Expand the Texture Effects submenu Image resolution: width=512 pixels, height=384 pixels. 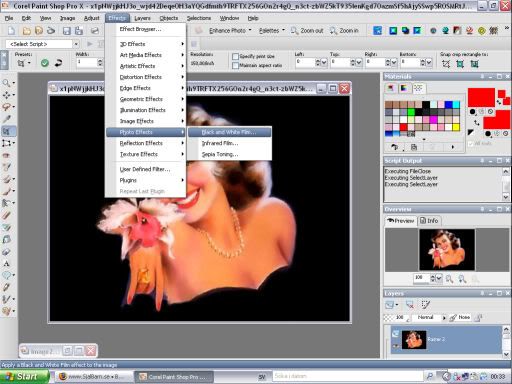(145, 154)
